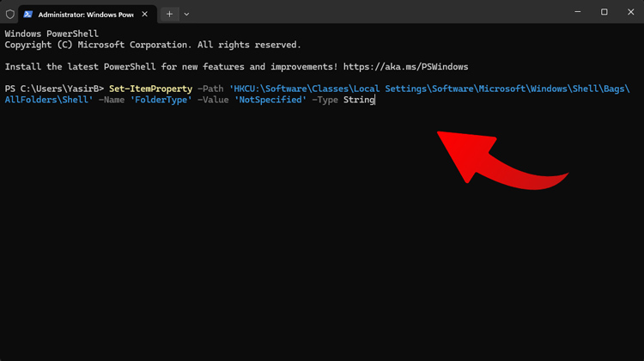Minimize the Terminal window
The width and height of the screenshot is (644, 361).
(x=578, y=12)
